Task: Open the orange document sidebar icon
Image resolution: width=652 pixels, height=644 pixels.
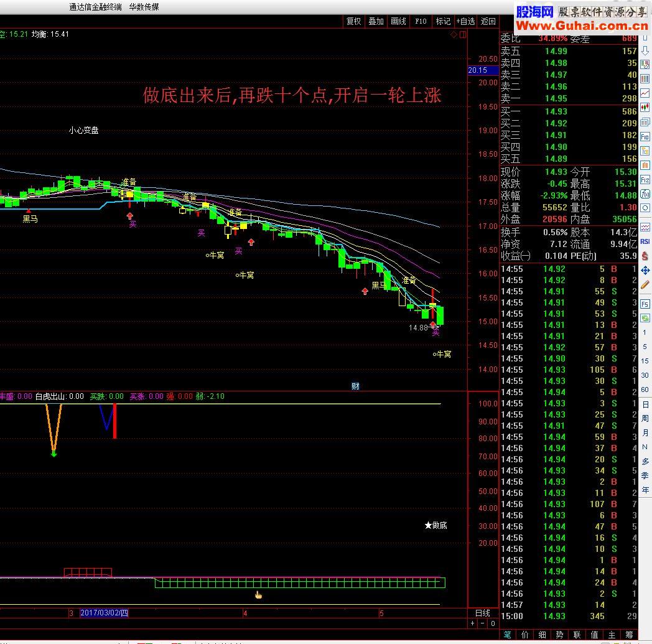Action: pos(645,165)
